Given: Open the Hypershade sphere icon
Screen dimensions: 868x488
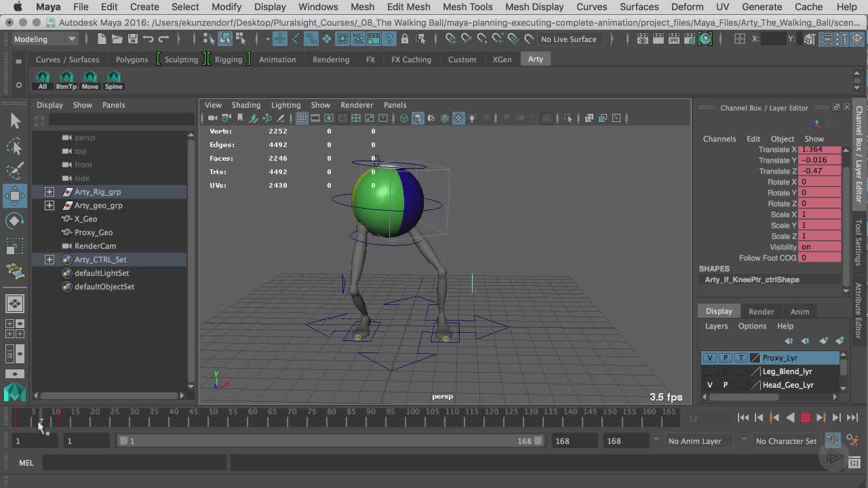Looking at the screenshot, I should click(705, 39).
